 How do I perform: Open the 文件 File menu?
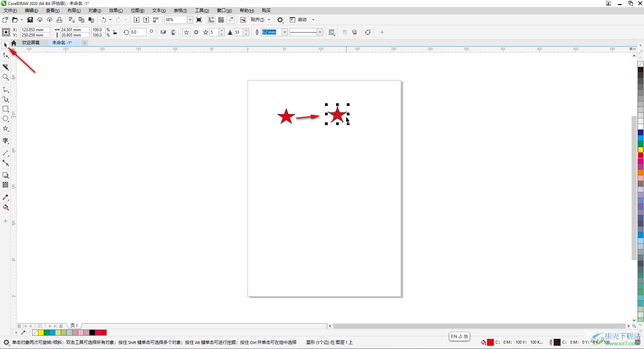coord(10,10)
